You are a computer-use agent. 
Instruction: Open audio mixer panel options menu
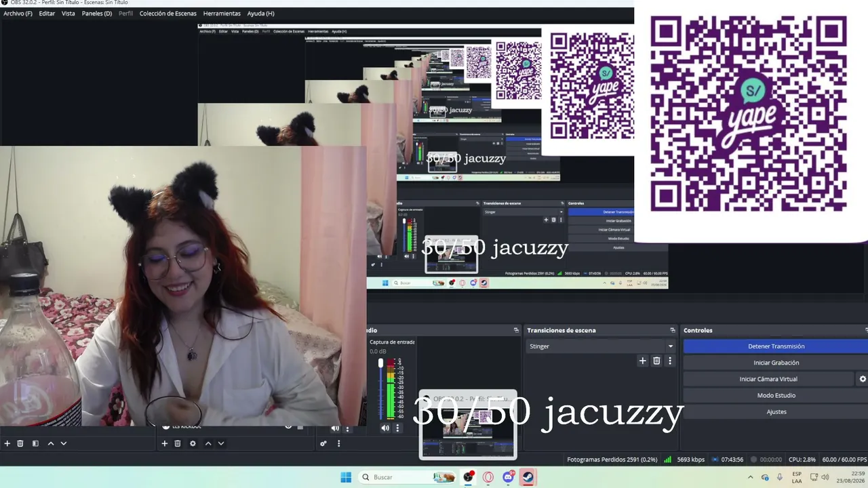coord(338,443)
